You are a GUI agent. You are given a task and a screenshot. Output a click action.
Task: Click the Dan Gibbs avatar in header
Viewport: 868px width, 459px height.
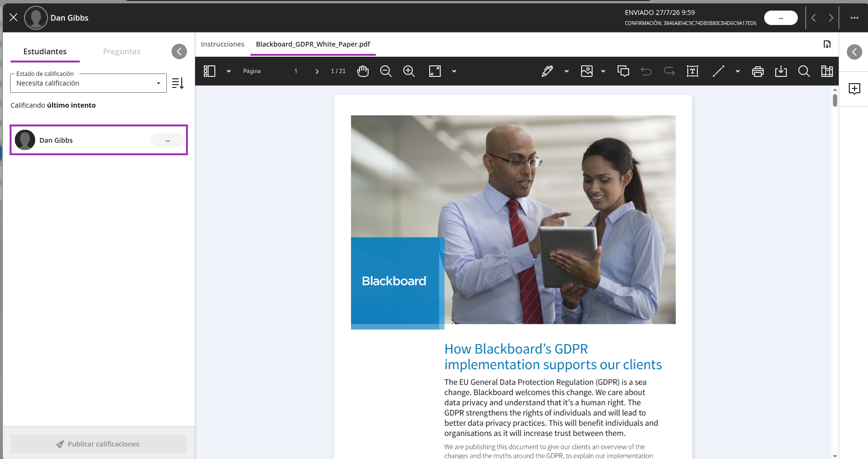click(36, 18)
